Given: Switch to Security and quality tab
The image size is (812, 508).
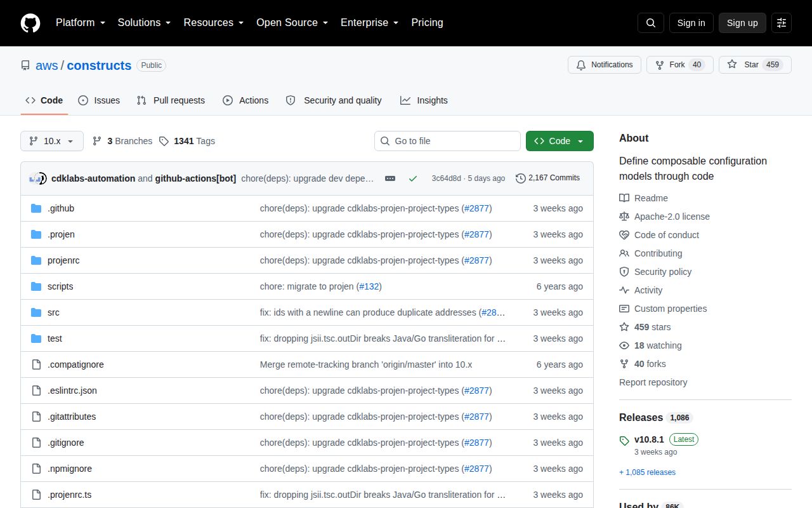Looking at the screenshot, I should [334, 100].
